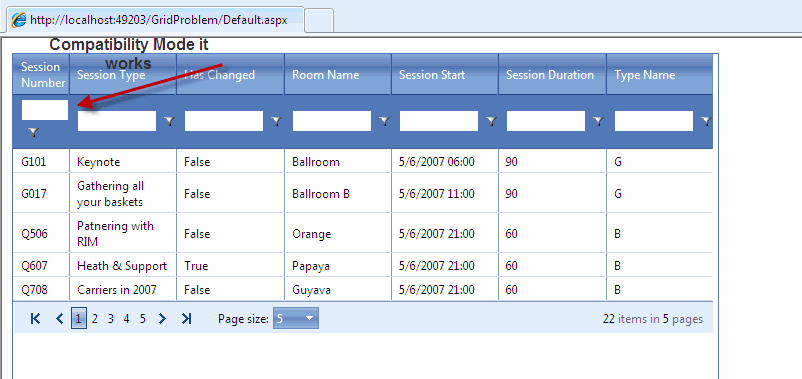Open the blank new tab button

point(320,21)
